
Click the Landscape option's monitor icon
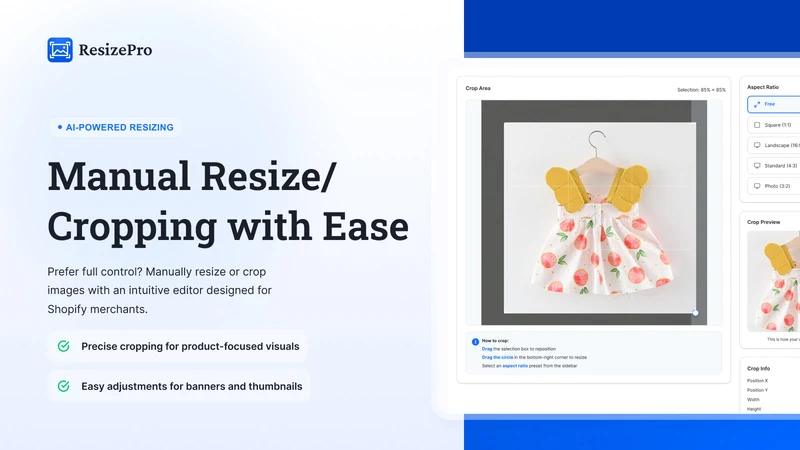pyautogui.click(x=757, y=145)
